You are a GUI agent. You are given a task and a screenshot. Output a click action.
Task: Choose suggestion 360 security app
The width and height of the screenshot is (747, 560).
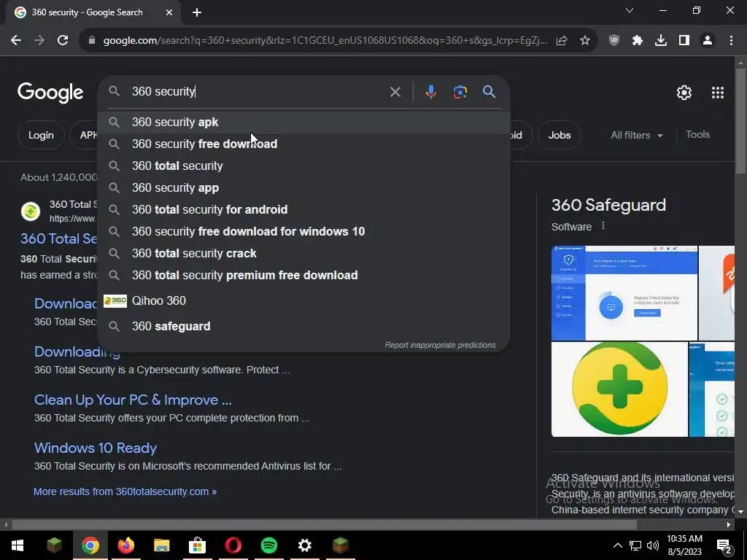(303, 187)
